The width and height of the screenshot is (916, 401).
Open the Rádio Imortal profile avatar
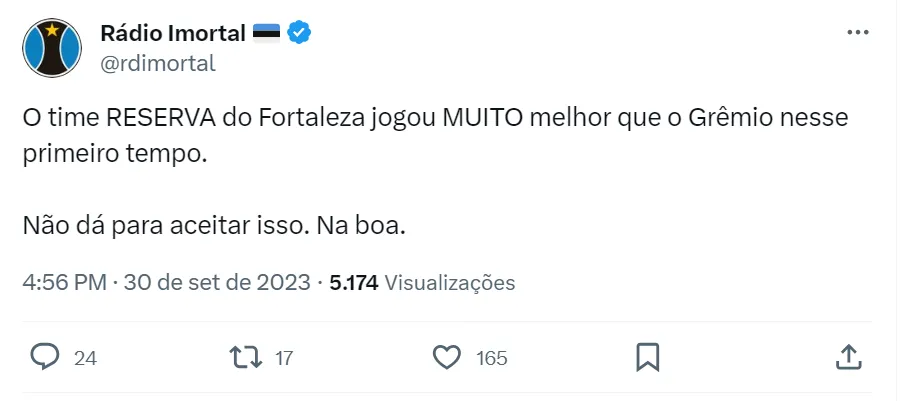point(53,48)
